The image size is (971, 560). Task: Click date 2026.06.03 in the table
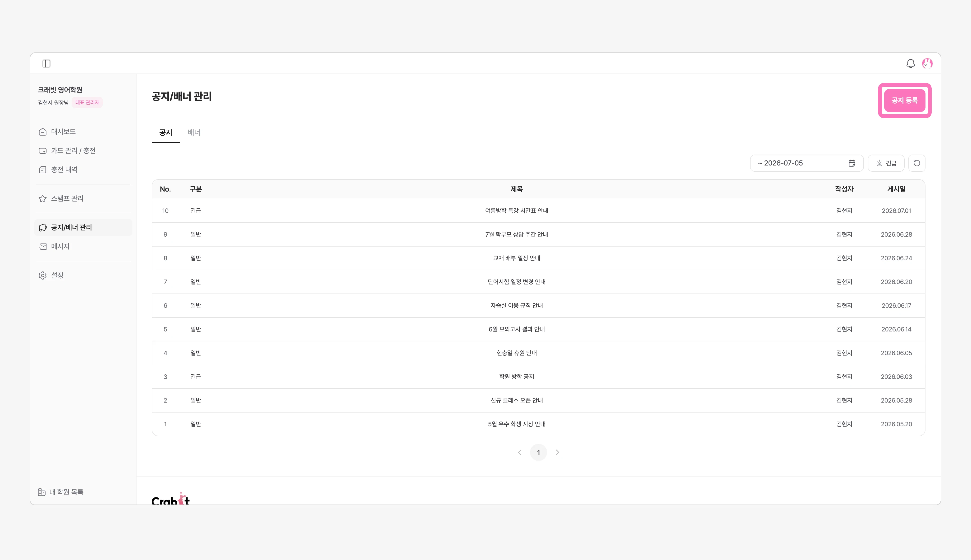coord(896,377)
